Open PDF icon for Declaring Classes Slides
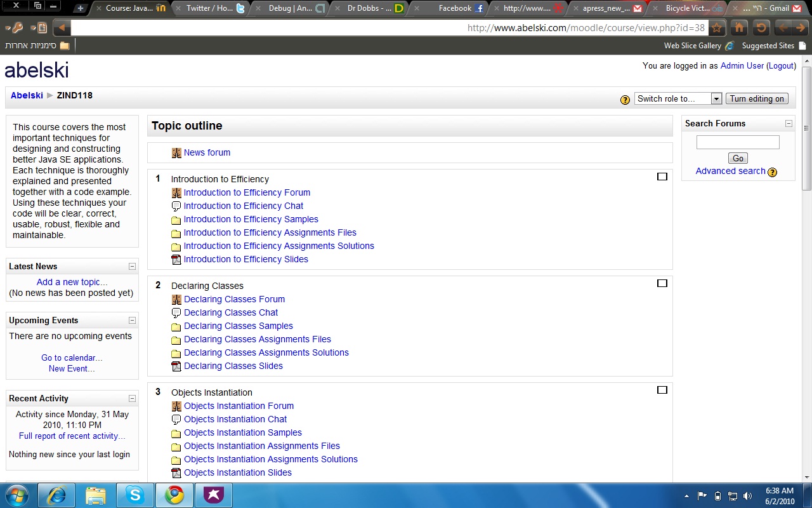 pyautogui.click(x=176, y=366)
